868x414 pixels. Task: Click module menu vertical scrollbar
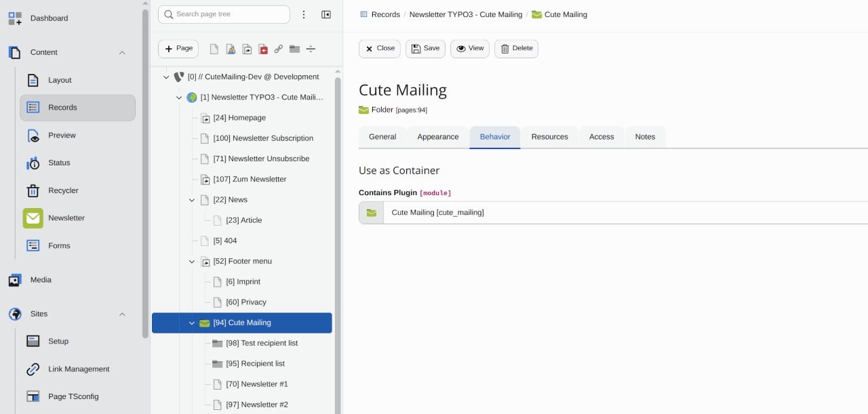[145, 173]
